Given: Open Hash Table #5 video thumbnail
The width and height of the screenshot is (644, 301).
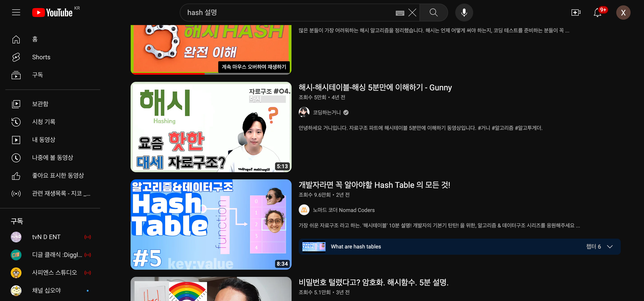Looking at the screenshot, I should [x=211, y=224].
